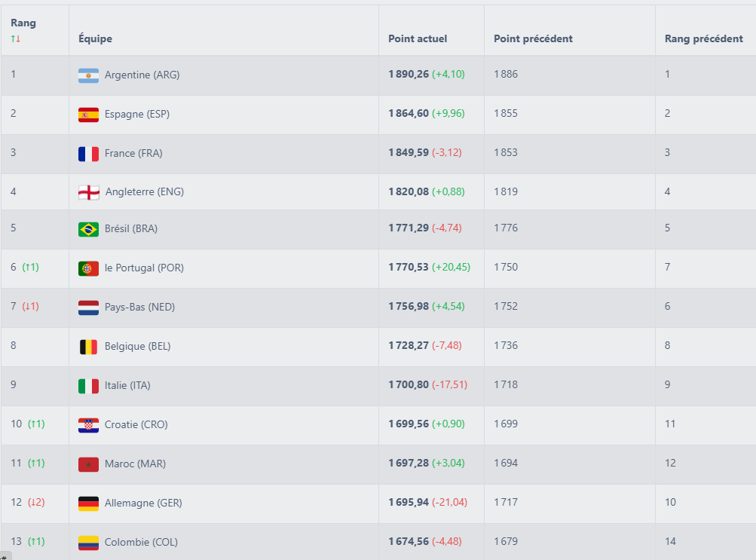Screen dimensions: 756x560
Task: Click the Italy flag icon
Action: (x=89, y=386)
